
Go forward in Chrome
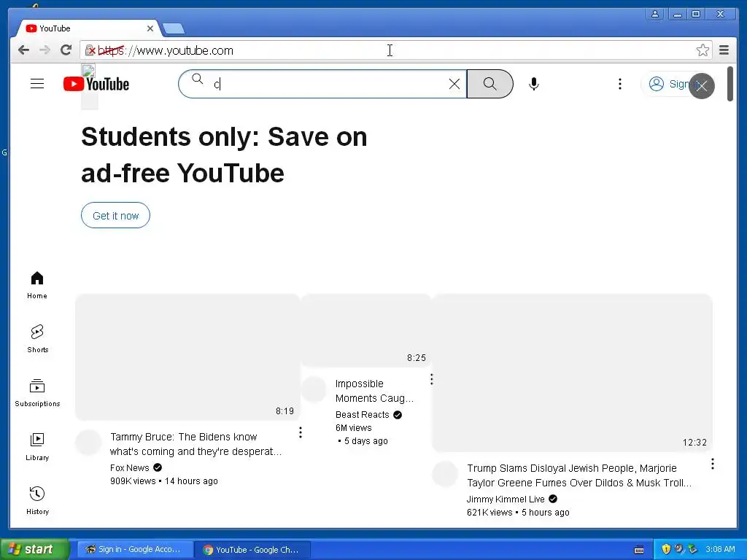(44, 50)
